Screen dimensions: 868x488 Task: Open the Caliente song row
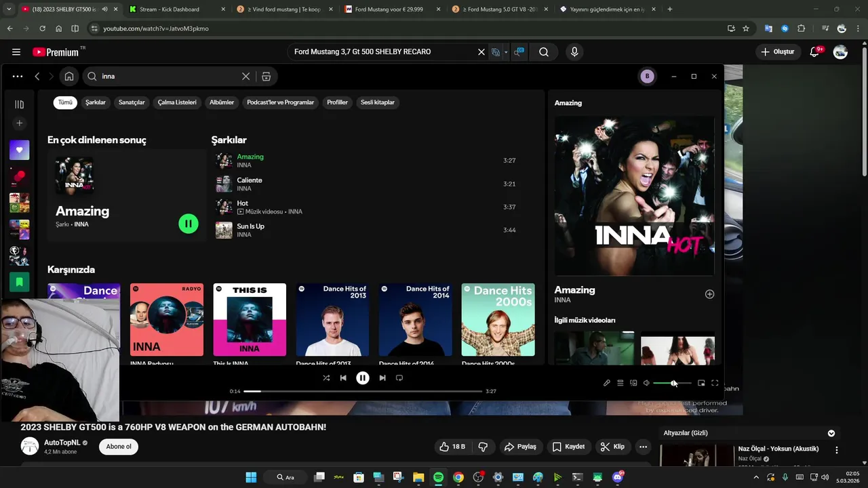point(366,184)
